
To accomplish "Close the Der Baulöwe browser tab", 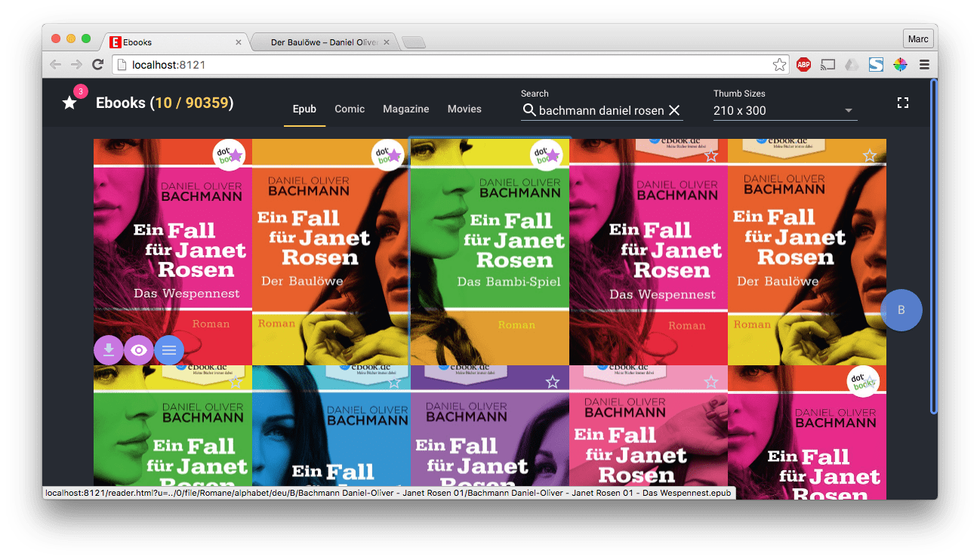I will (x=387, y=42).
